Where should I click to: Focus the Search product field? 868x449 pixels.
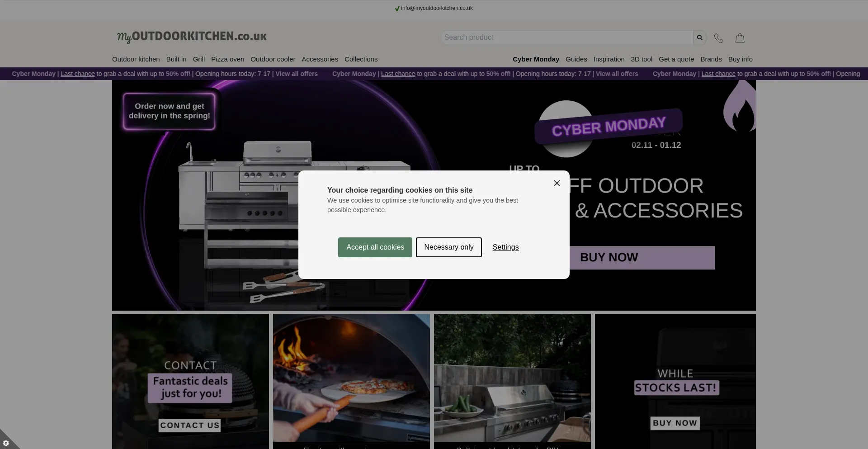[566, 38]
